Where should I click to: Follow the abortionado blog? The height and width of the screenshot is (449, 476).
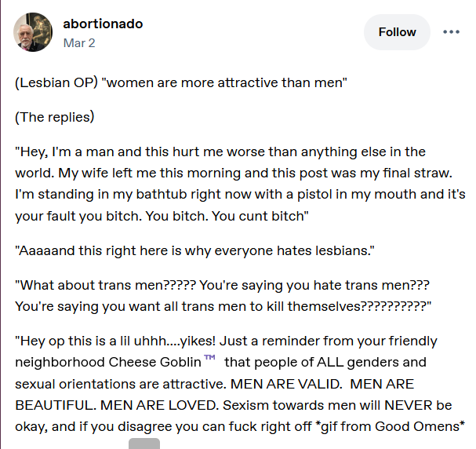tap(397, 32)
